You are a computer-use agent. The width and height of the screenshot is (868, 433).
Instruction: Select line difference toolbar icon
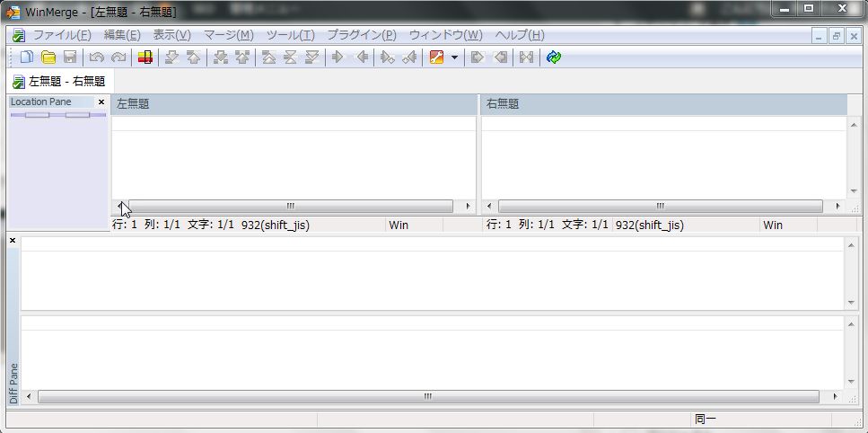(145, 57)
